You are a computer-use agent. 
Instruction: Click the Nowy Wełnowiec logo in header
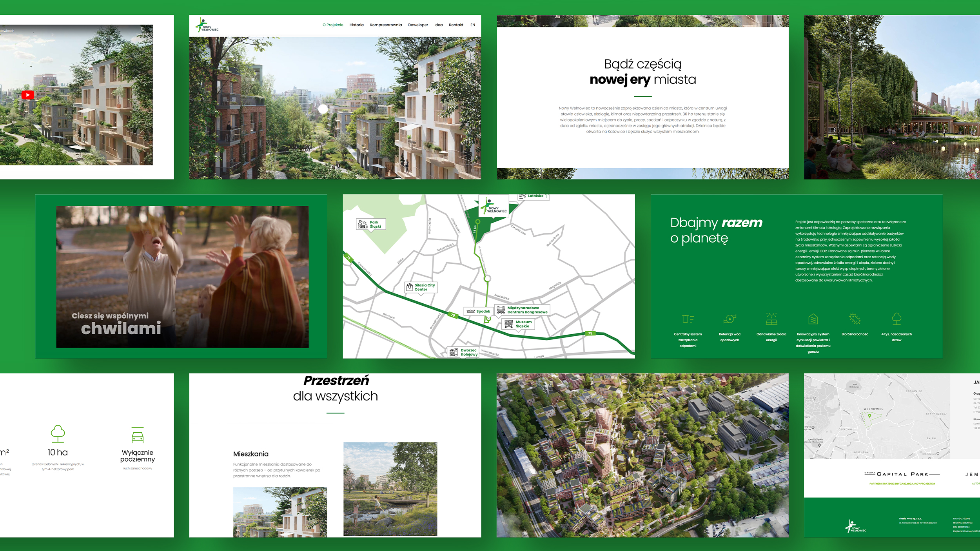[207, 25]
